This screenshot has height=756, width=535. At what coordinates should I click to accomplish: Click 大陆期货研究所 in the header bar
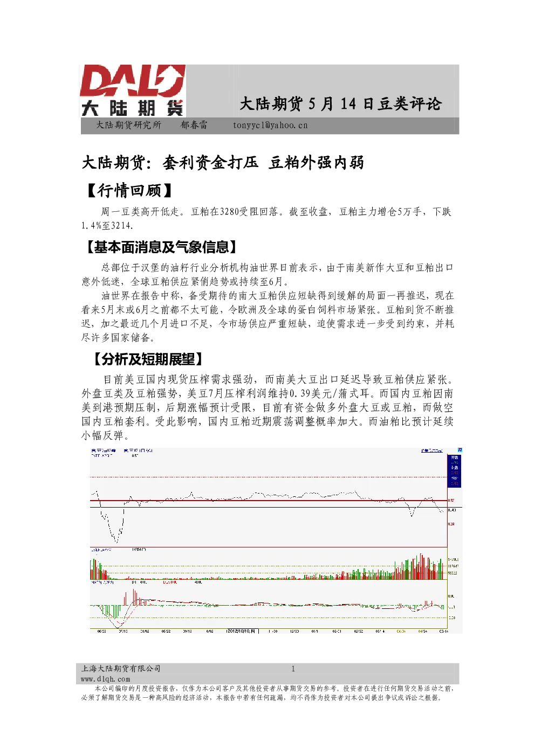pos(128,125)
